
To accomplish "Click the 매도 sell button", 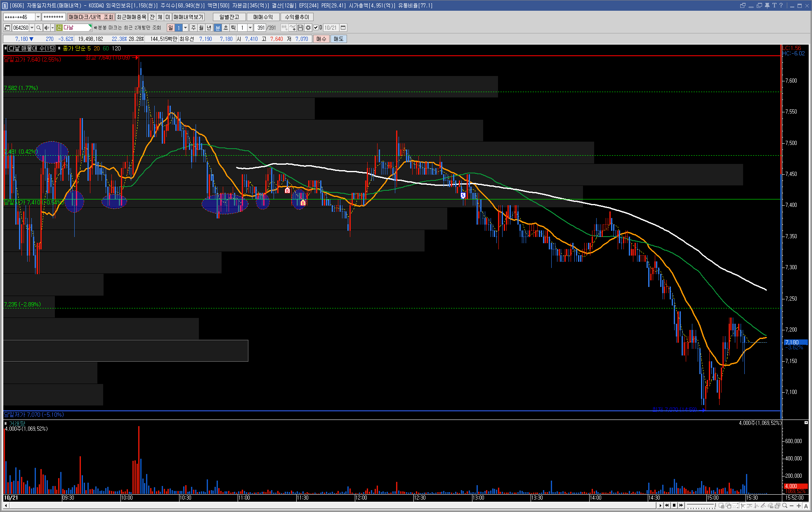I will pyautogui.click(x=338, y=39).
